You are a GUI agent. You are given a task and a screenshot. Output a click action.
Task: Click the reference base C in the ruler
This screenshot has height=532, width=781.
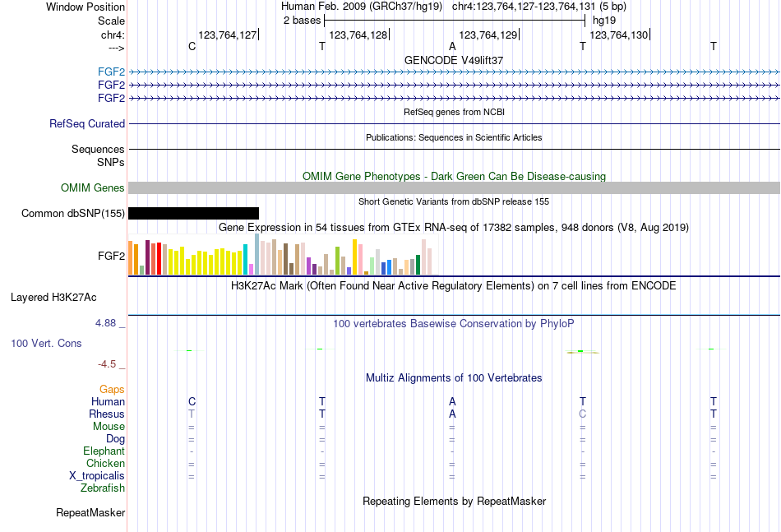point(192,46)
